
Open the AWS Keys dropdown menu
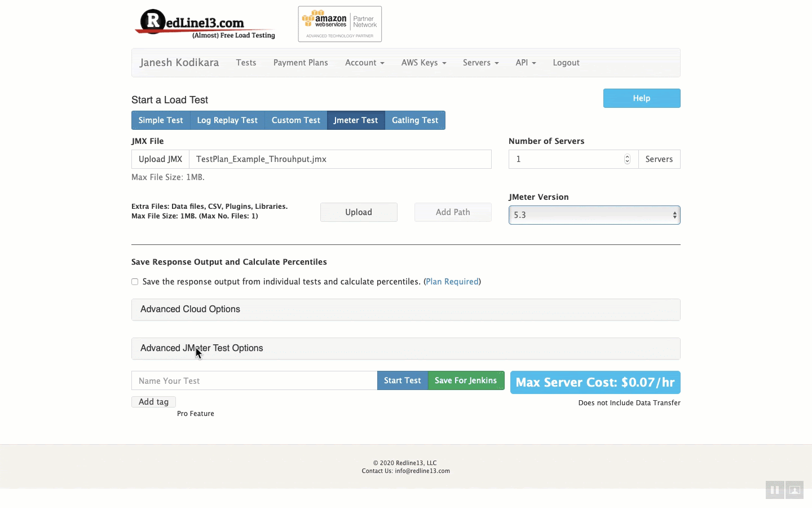pyautogui.click(x=424, y=63)
